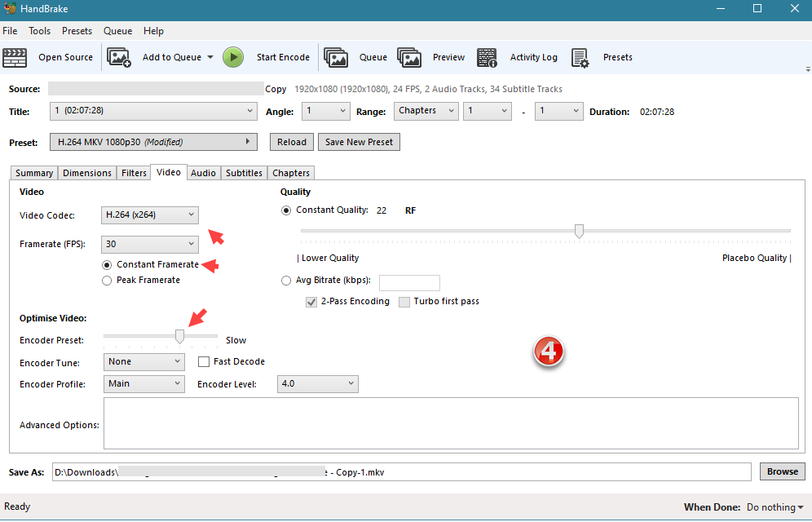Expand the Preset selector H.264 MKV 1080p30

click(x=153, y=142)
